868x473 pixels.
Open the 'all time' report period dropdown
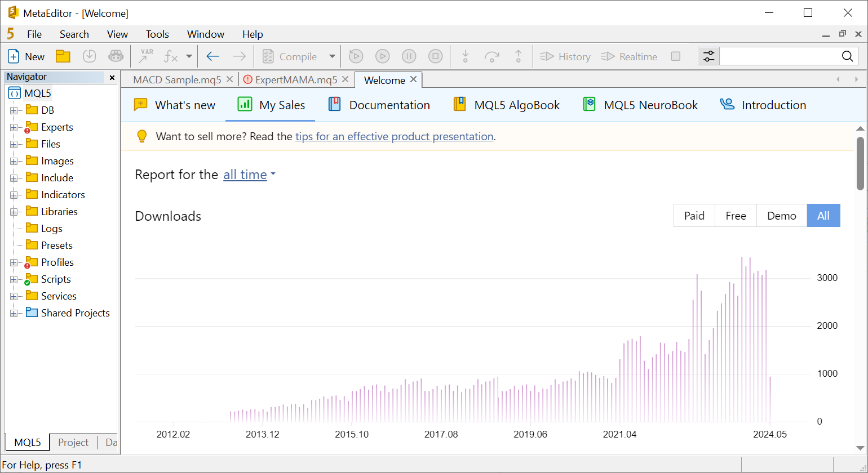pos(246,175)
